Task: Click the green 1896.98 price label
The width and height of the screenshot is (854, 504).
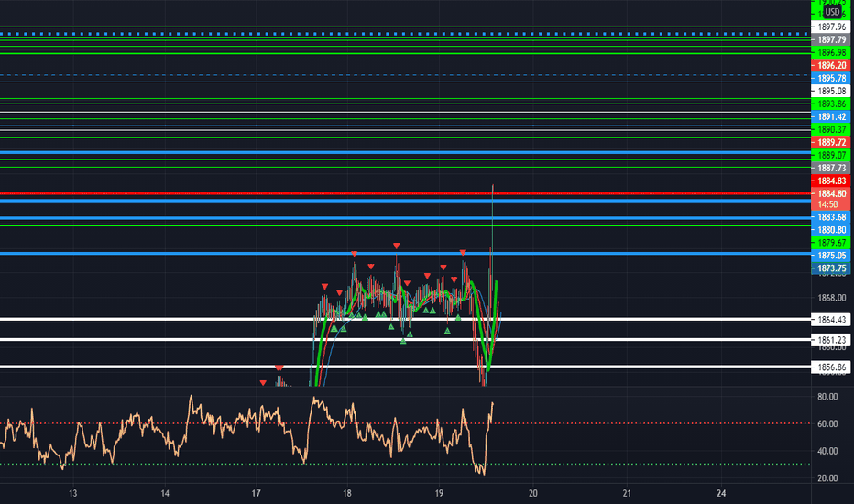Action: click(830, 53)
